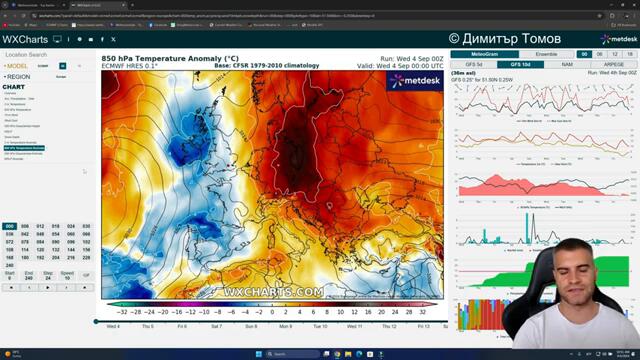Viewport: 640px width, 360px height.
Task: Select the 06 run in meteogram panel
Action: tap(599, 54)
